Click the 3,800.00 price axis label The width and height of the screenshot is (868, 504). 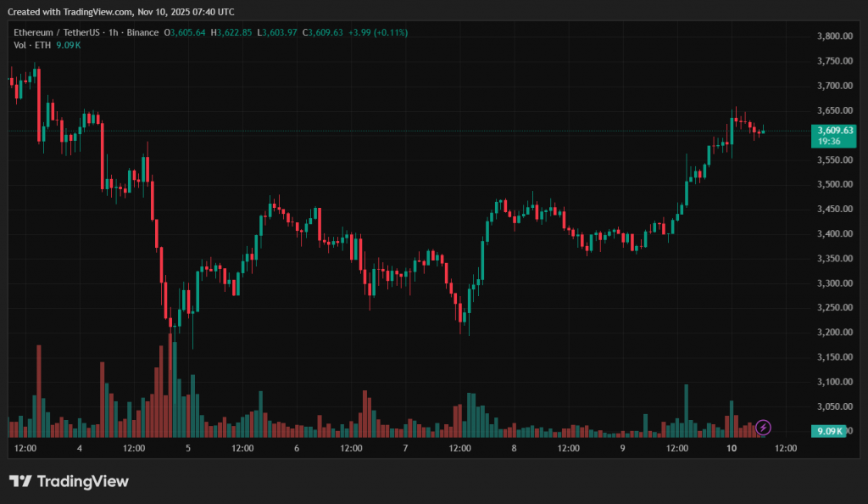(x=834, y=36)
